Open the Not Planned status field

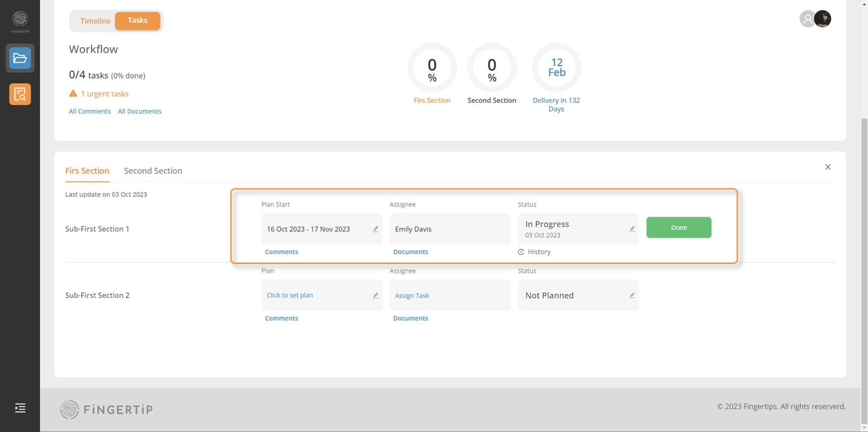(578, 295)
